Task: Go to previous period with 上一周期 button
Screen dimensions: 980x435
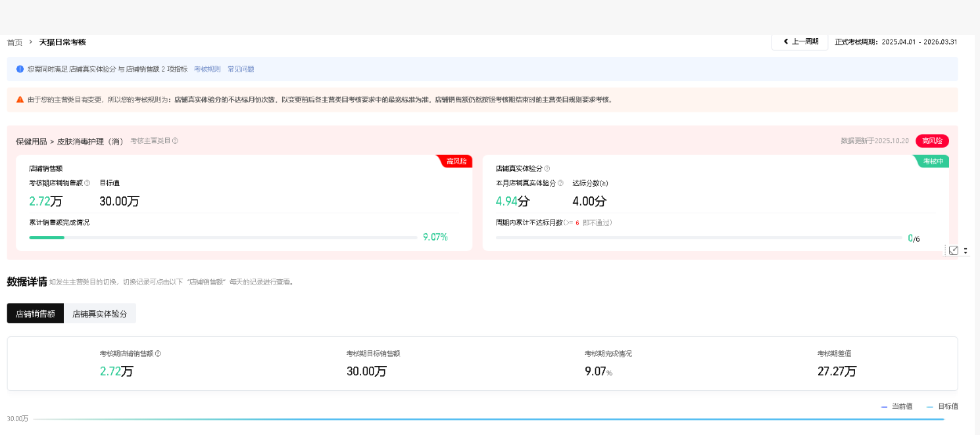Action: click(x=800, y=41)
